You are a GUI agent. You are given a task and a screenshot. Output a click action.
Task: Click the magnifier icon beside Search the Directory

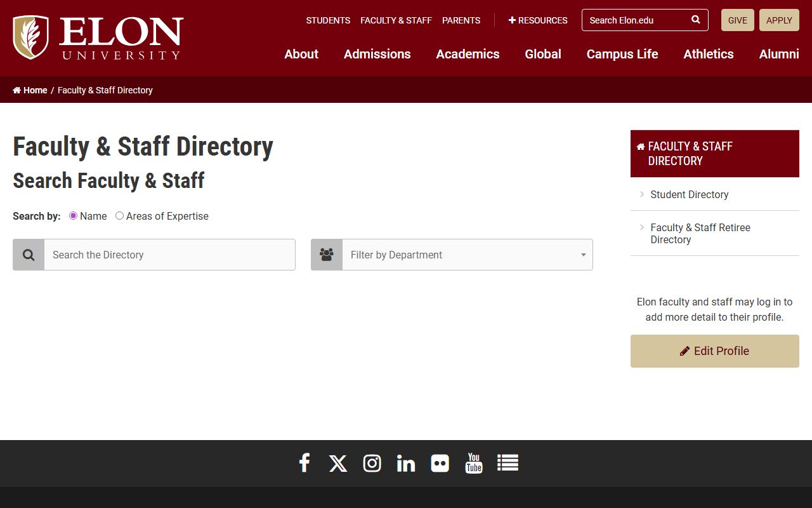(29, 255)
